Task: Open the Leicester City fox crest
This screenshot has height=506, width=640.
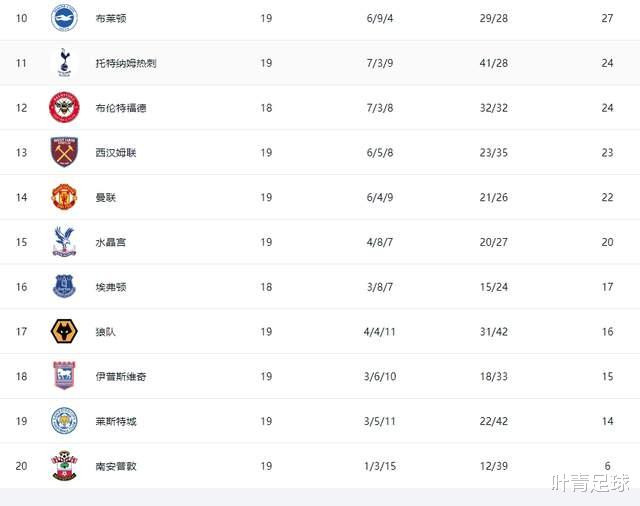Action: pyautogui.click(x=64, y=420)
